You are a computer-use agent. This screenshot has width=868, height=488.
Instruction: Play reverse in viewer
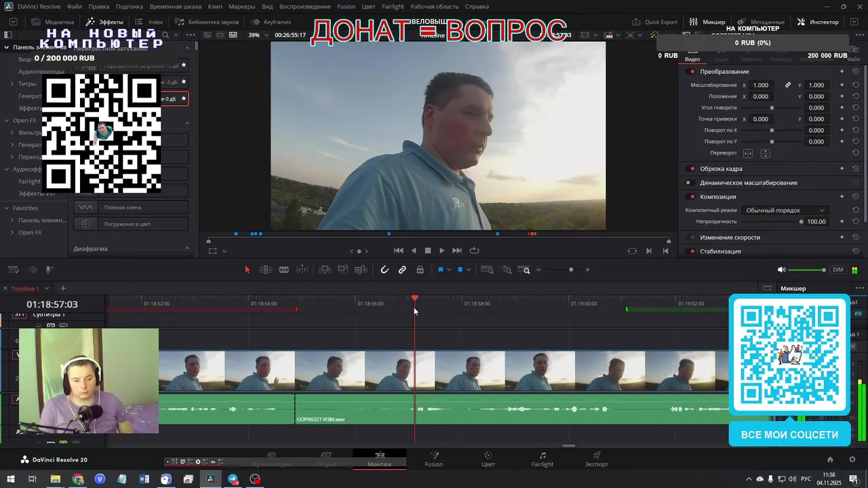point(414,251)
